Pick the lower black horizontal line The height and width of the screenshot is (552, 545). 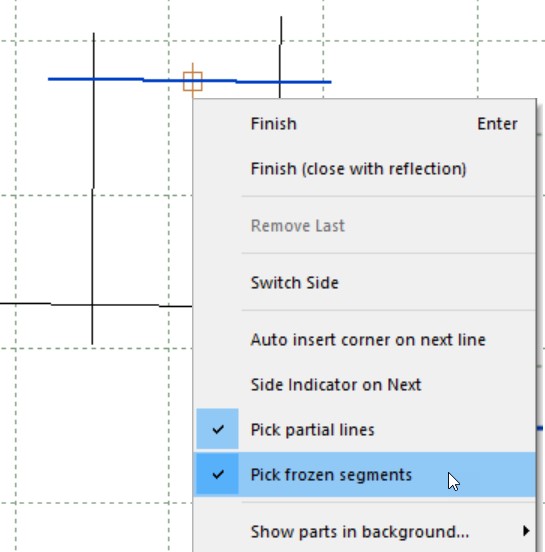coord(96,305)
